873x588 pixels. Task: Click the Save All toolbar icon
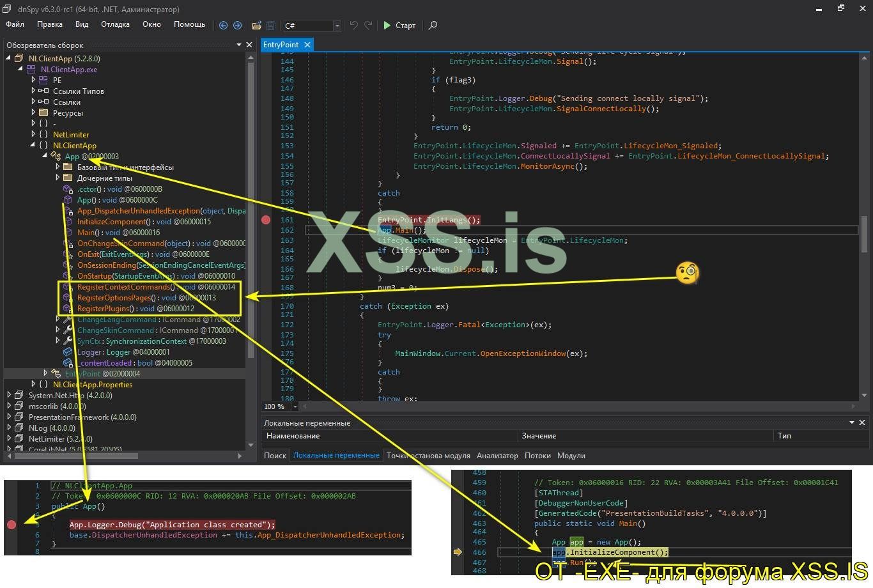(270, 26)
